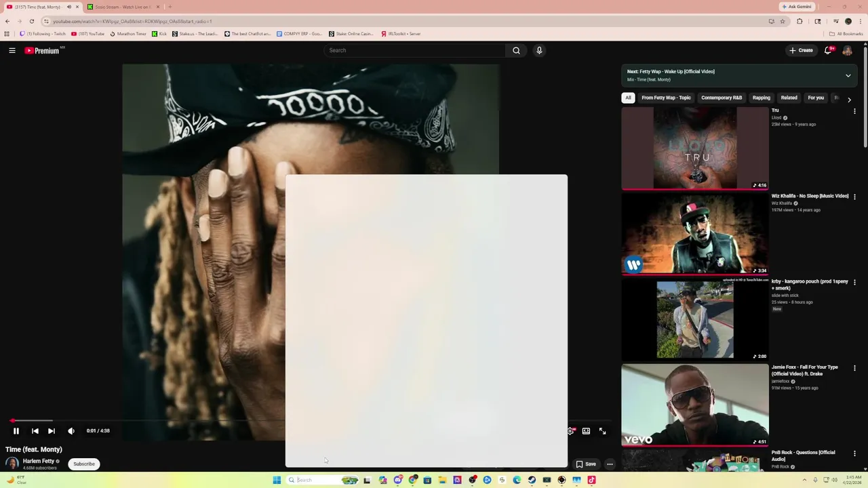The image size is (868, 488).
Task: Pause the playing video
Action: [16, 431]
